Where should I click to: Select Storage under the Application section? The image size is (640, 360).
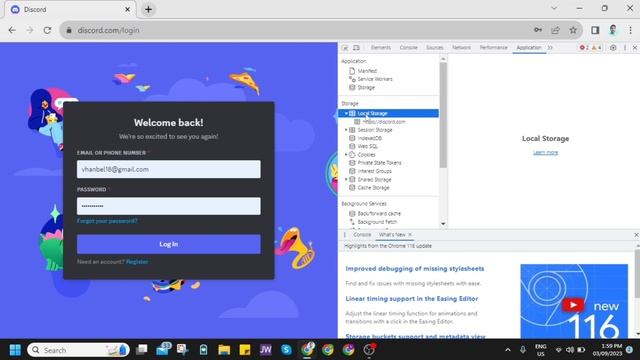tap(366, 87)
